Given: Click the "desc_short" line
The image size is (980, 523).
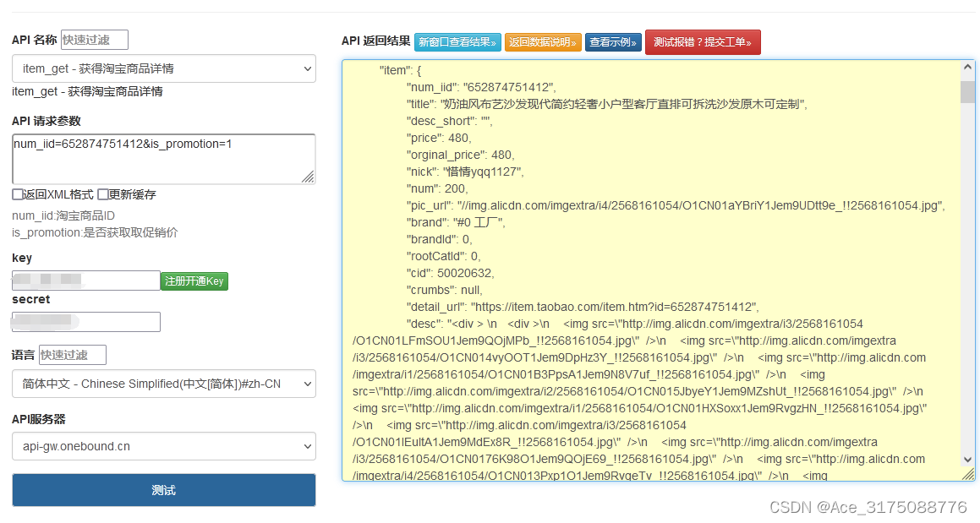Looking at the screenshot, I should click(449, 121).
